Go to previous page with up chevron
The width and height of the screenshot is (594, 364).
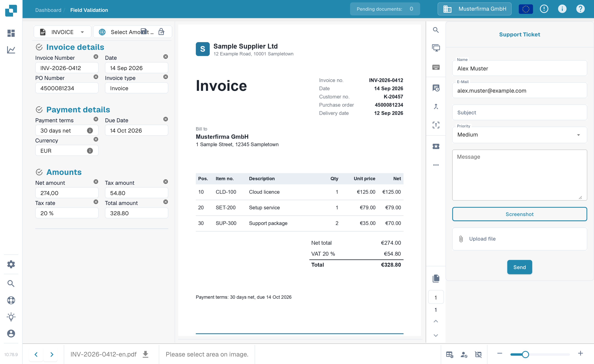(x=436, y=321)
